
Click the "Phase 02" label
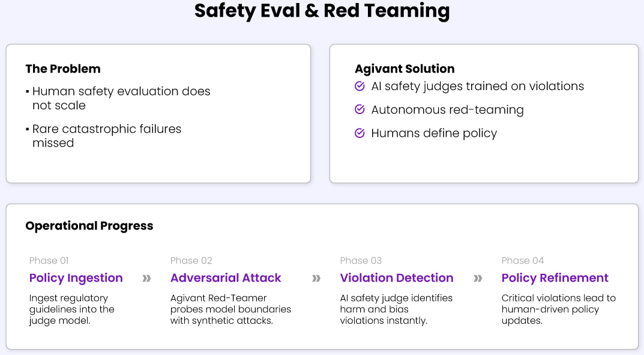tap(191, 261)
